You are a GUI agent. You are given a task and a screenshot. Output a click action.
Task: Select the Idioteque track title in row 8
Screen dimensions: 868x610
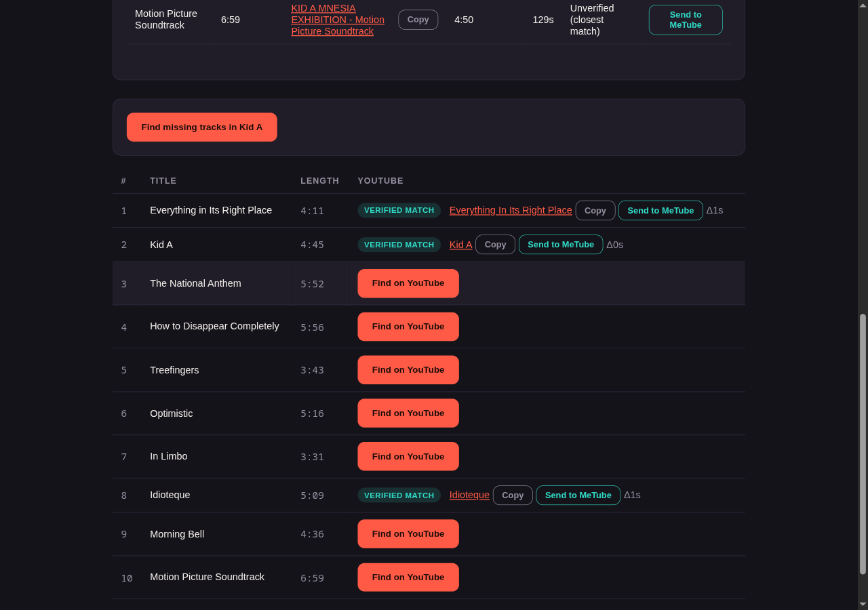(170, 495)
